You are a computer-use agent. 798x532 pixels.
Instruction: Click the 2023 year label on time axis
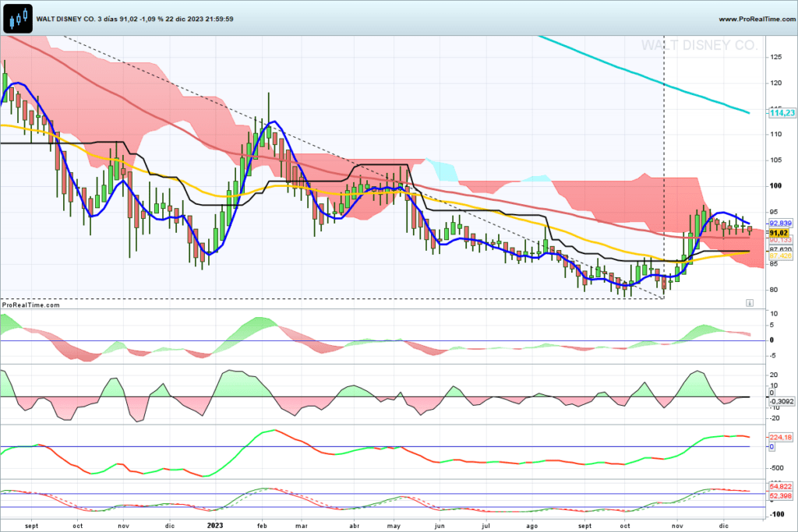point(215,526)
